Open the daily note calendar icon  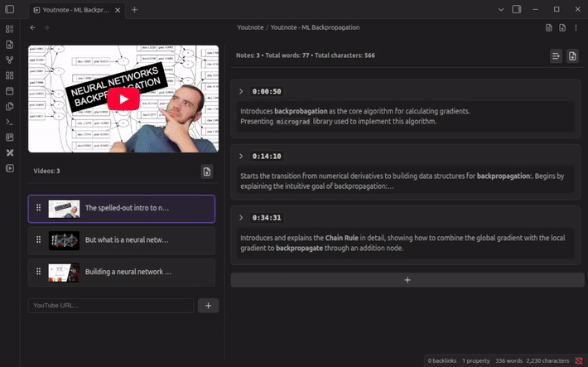tap(10, 91)
